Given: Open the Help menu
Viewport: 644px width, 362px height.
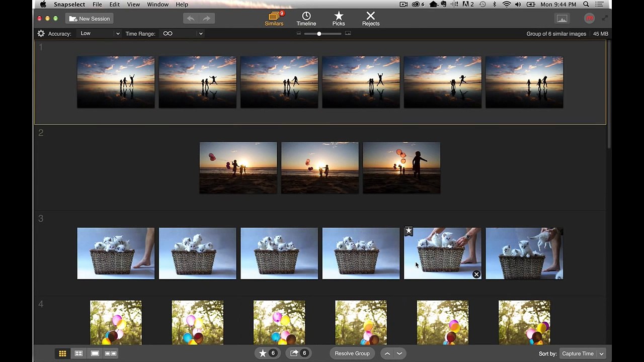Looking at the screenshot, I should (x=182, y=5).
